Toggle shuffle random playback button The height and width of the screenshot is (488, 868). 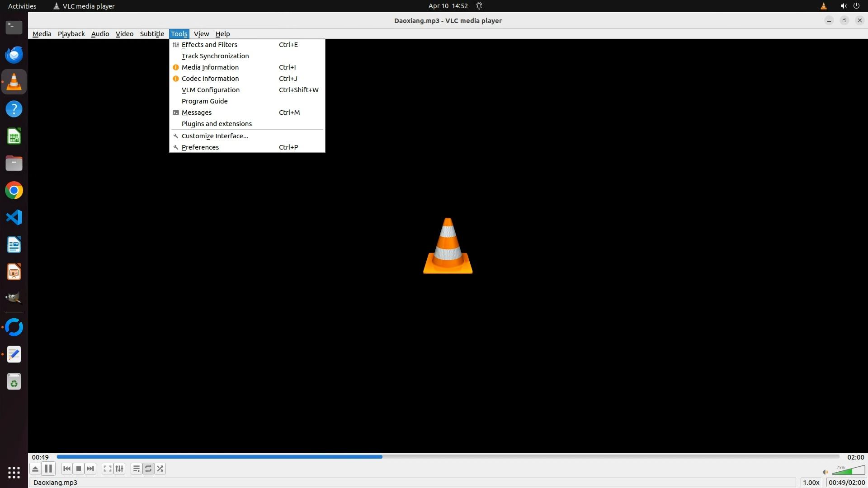click(160, 469)
